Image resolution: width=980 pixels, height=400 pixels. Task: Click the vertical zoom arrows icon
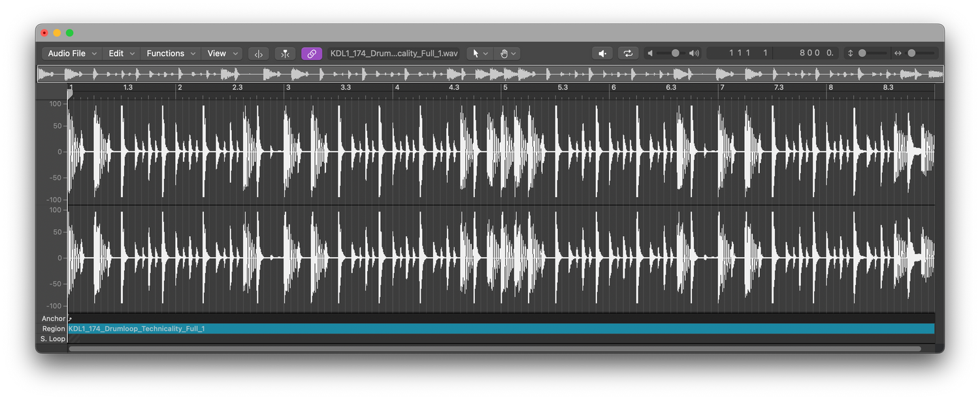[850, 54]
